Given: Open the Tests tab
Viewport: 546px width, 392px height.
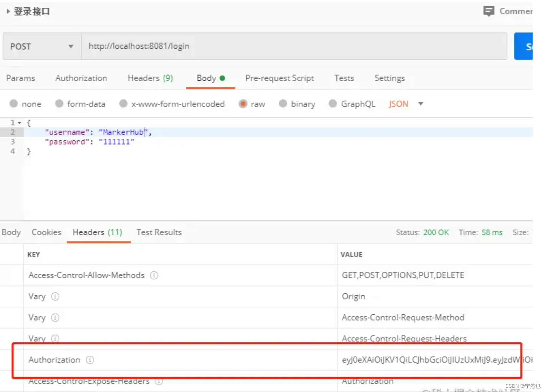Looking at the screenshot, I should click(x=344, y=78).
